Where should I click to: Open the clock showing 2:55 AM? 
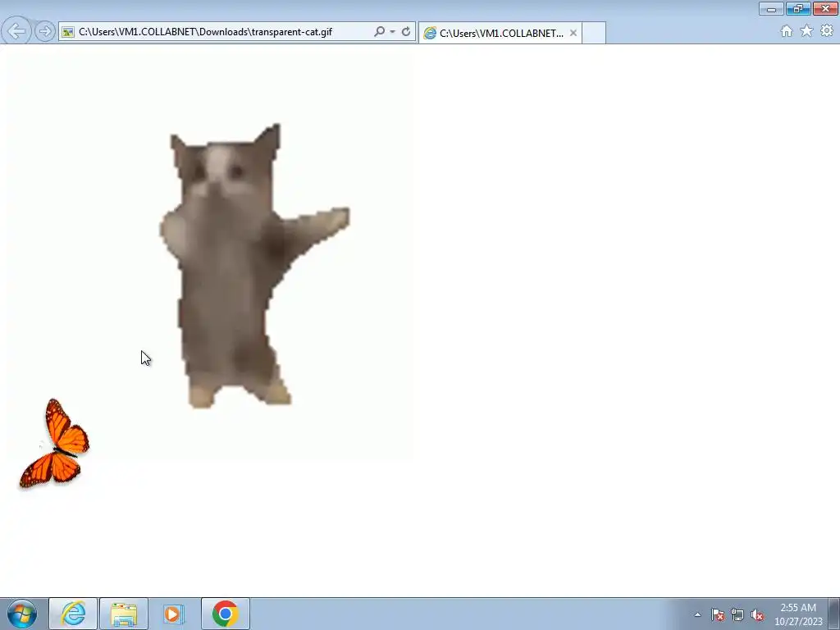coord(798,614)
